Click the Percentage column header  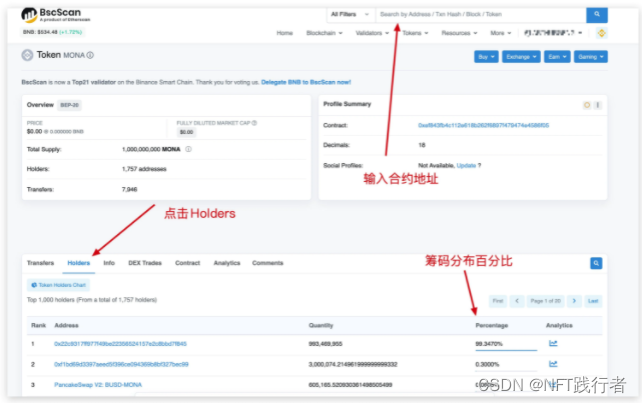pyautogui.click(x=491, y=326)
